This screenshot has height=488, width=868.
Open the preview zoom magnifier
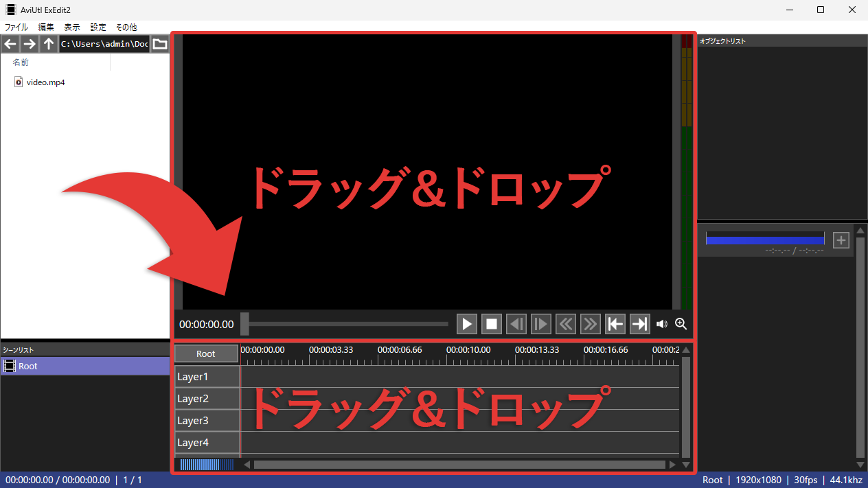[681, 324]
